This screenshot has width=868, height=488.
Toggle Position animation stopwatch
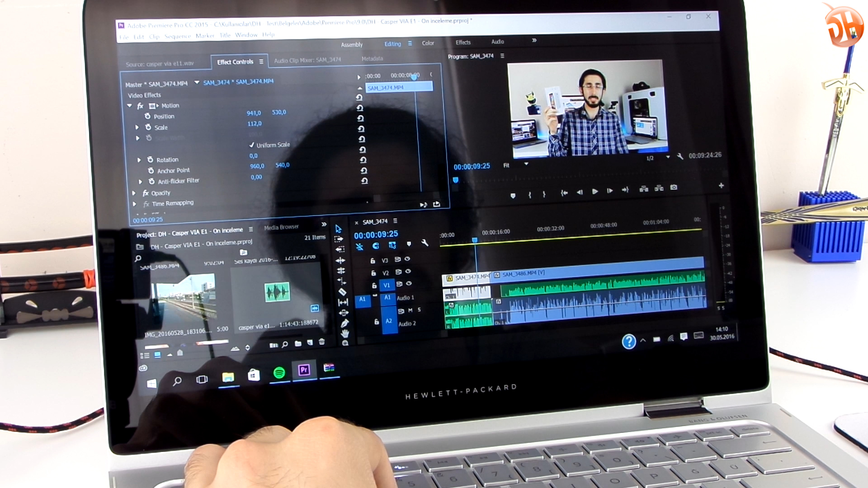click(x=147, y=116)
